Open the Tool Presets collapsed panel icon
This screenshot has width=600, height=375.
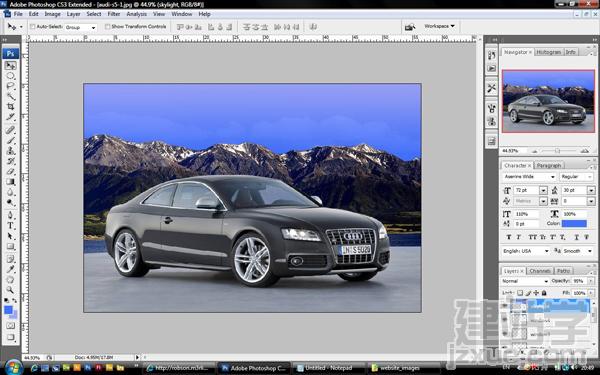[491, 88]
